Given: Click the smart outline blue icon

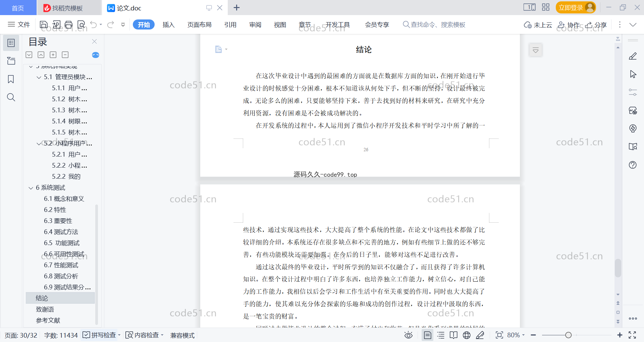Looking at the screenshot, I should click(x=96, y=55).
